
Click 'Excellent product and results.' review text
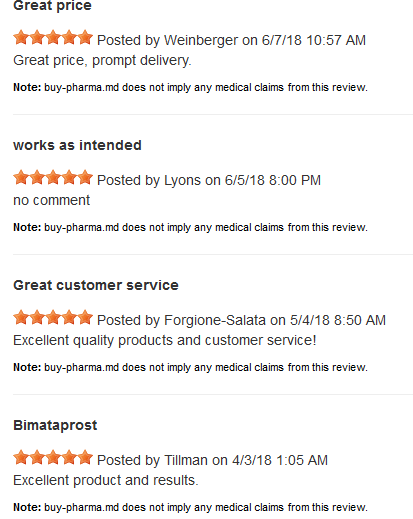point(106,480)
